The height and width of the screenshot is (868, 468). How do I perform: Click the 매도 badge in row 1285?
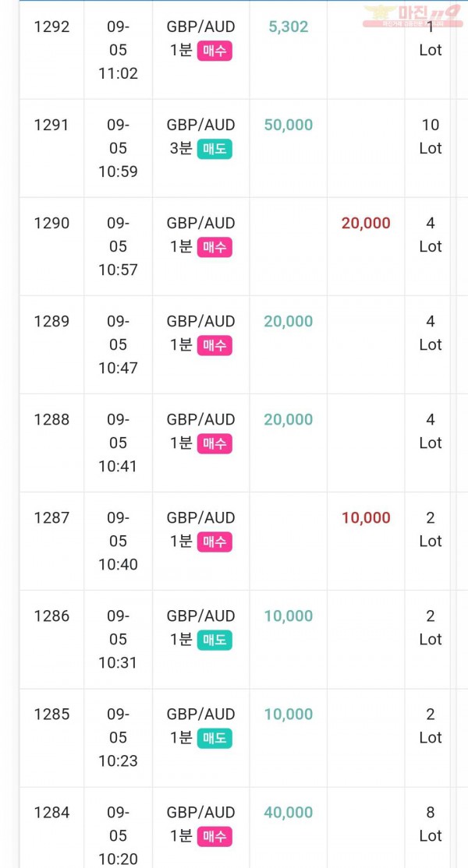point(214,738)
